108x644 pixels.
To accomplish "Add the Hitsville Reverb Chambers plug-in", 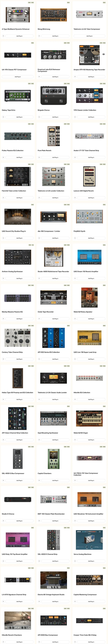I will click(x=19, y=642).
